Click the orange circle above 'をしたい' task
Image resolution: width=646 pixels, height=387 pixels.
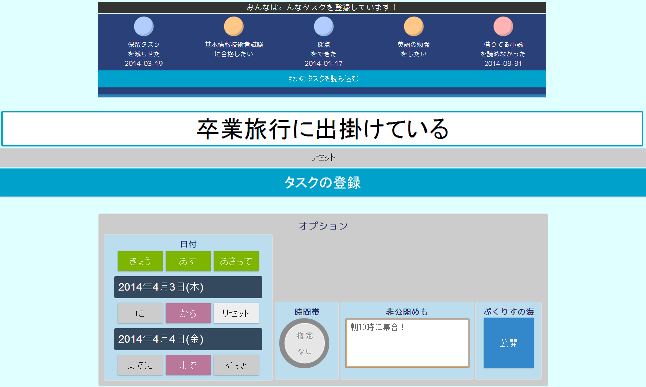[x=413, y=26]
